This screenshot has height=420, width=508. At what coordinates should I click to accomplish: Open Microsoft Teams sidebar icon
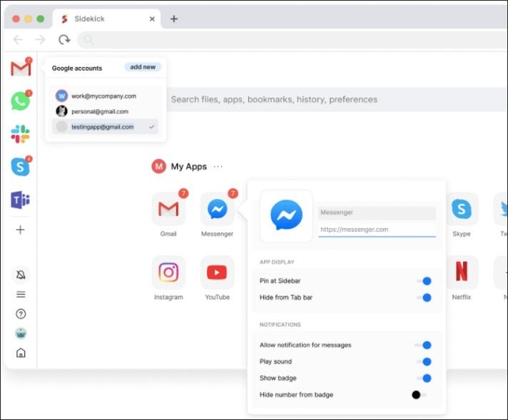21,200
